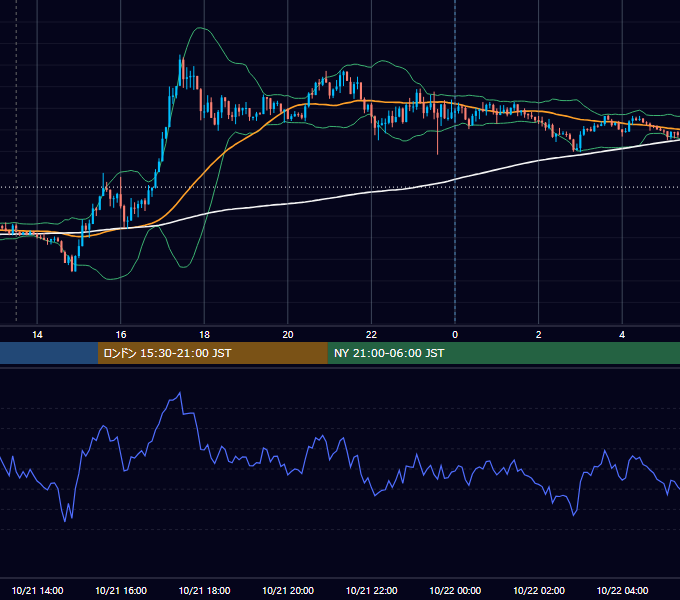Click the blue session bar before London
680x600 pixels.
[49, 353]
